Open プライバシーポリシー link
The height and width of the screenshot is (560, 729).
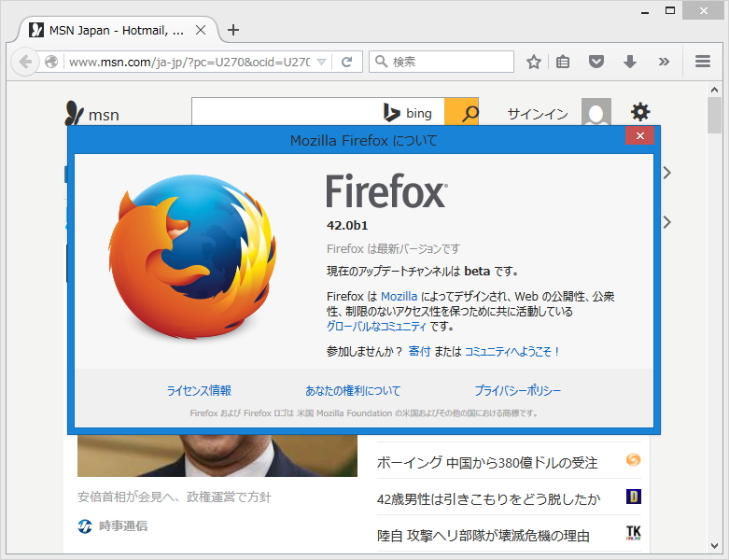pyautogui.click(x=517, y=390)
